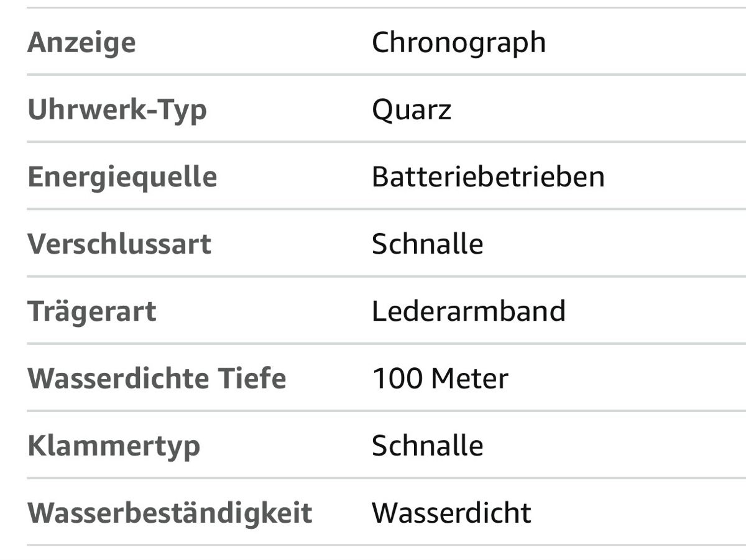Screen dimensions: 746x560
Task: Select the Quarz value text
Action: 412,110
